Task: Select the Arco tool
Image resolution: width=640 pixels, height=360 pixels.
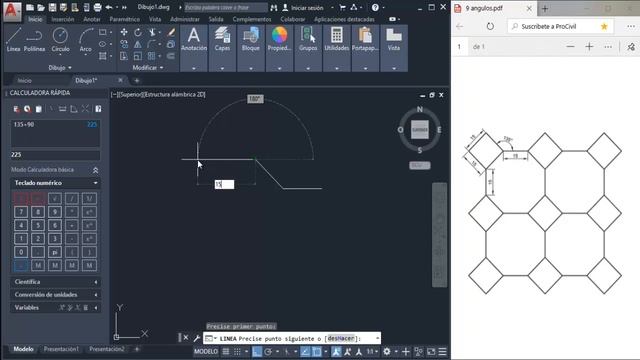Action: coord(85,40)
